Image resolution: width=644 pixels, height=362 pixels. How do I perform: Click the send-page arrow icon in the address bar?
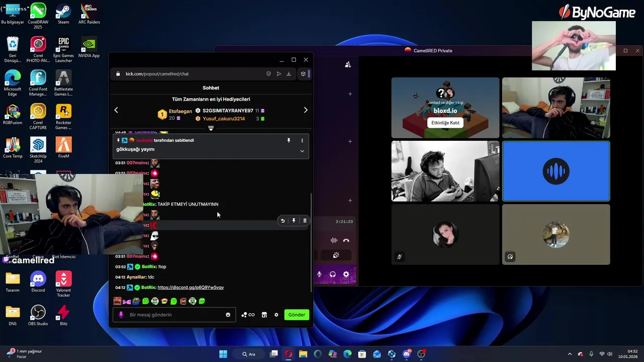tap(279, 74)
